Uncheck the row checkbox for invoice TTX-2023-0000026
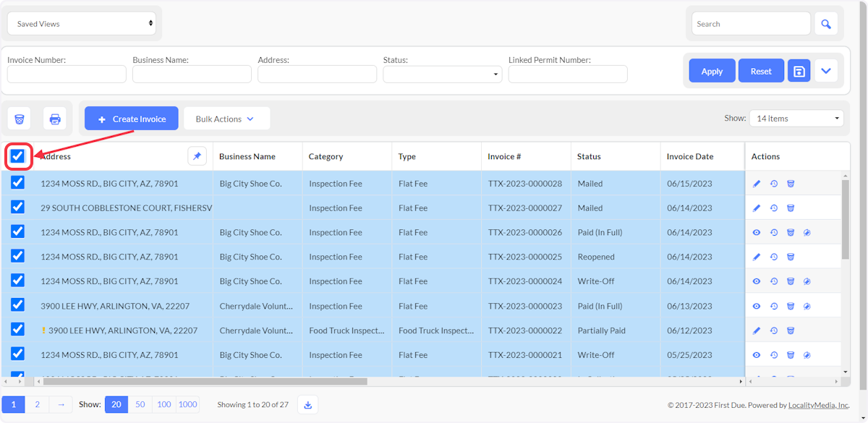 coord(17,232)
